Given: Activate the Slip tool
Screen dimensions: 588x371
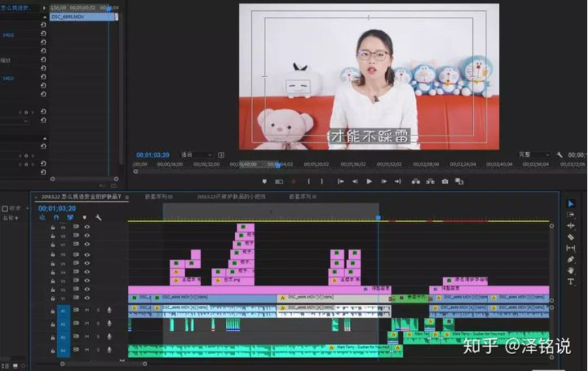Looking at the screenshot, I should pos(570,248).
